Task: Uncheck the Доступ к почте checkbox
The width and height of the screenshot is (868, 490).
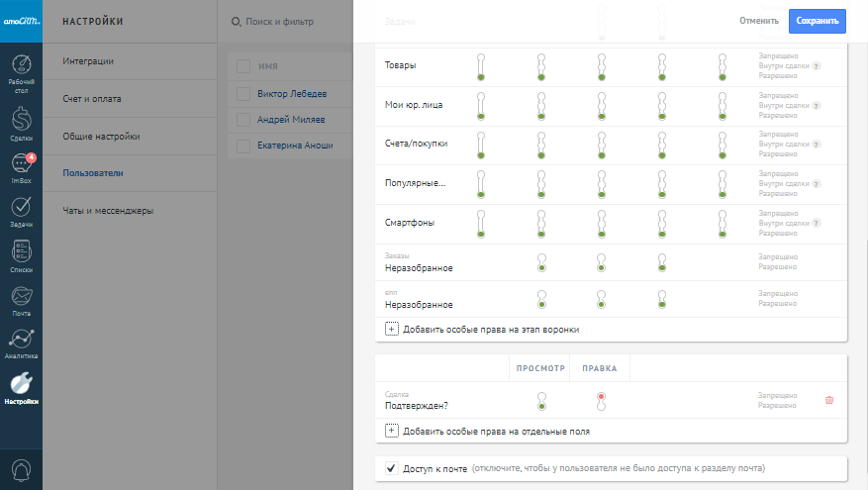Action: pyautogui.click(x=392, y=467)
